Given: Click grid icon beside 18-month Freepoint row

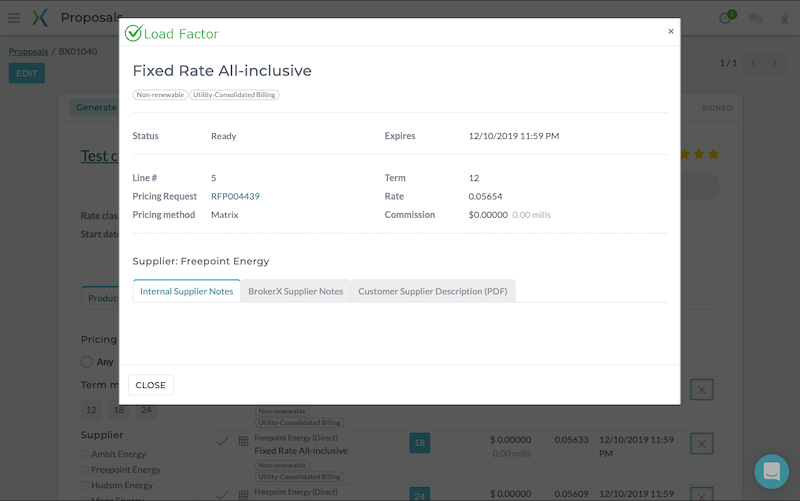Looking at the screenshot, I should pyautogui.click(x=243, y=442).
